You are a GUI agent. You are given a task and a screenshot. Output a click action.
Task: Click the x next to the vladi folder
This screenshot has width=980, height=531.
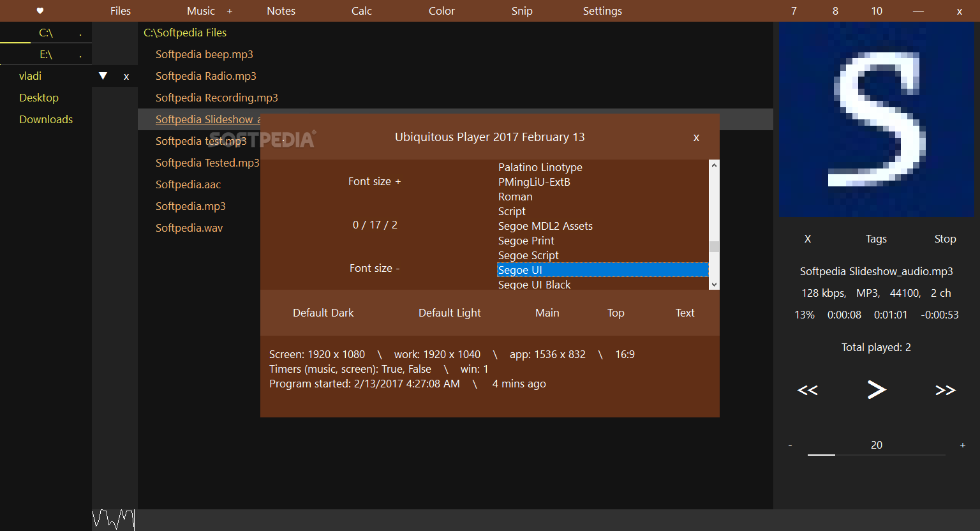(x=126, y=77)
